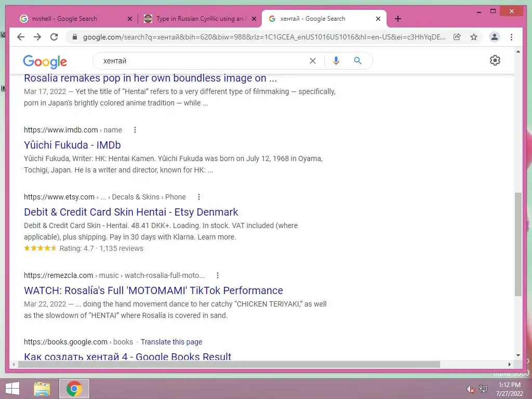The image size is (532, 399).
Task: Click the vertical scrollbar thumb
Action: click(518, 244)
